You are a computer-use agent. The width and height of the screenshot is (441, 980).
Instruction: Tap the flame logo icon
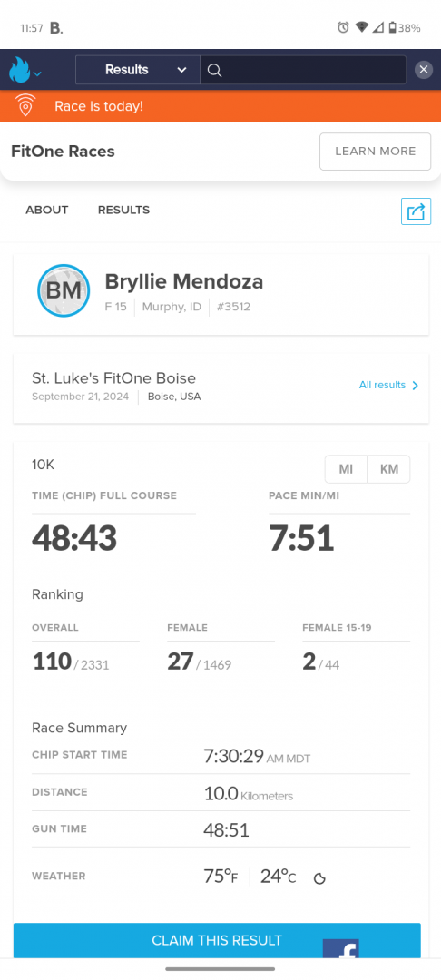(19, 70)
